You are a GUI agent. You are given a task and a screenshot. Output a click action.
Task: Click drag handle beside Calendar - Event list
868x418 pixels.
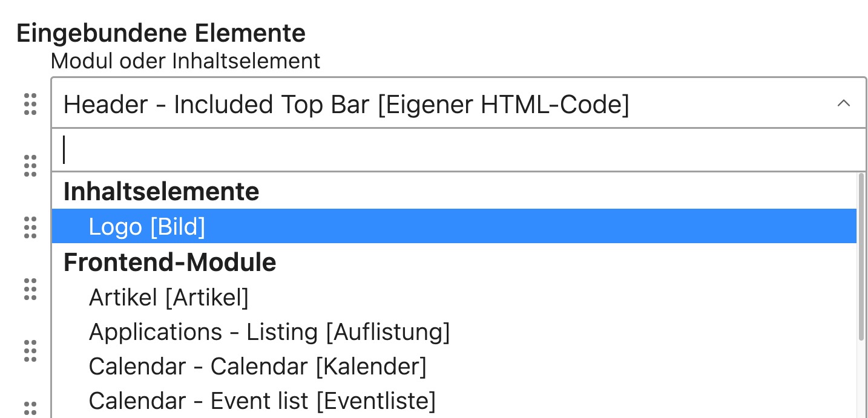(x=30, y=408)
